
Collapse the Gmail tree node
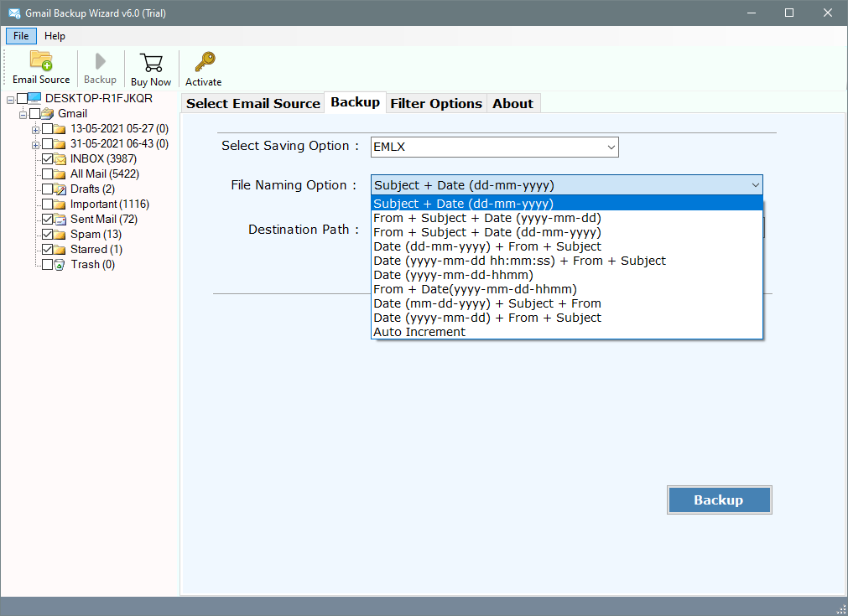23,115
